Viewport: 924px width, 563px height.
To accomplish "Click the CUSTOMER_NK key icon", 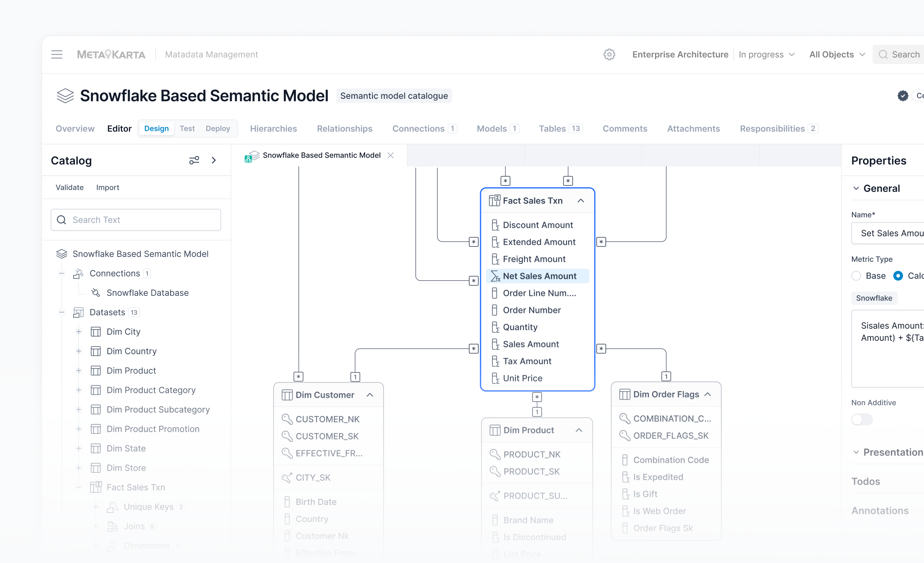I will (x=287, y=419).
